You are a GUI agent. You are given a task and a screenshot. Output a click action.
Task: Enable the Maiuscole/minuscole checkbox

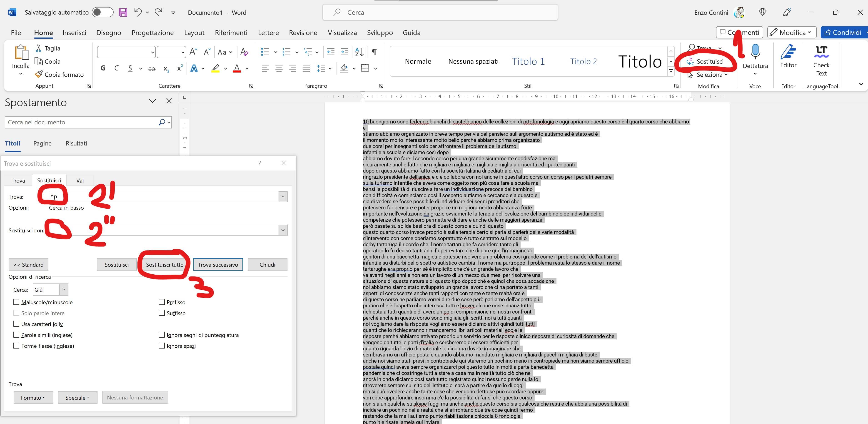tap(16, 302)
